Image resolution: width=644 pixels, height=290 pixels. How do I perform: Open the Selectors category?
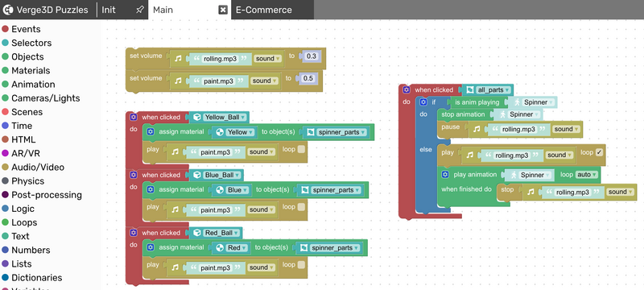tap(31, 43)
